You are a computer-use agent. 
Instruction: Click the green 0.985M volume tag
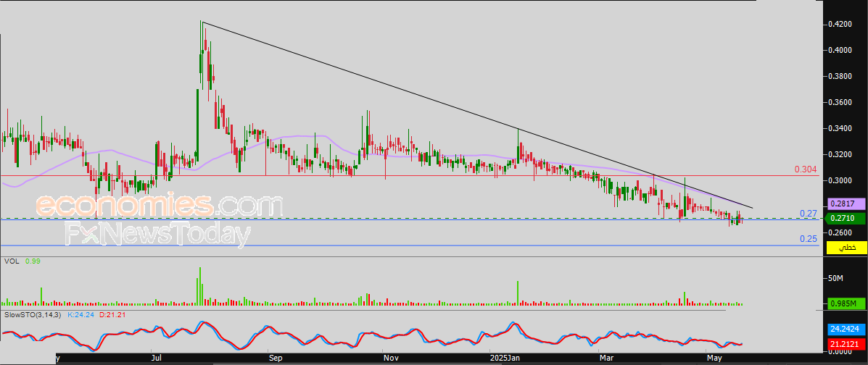click(x=846, y=303)
